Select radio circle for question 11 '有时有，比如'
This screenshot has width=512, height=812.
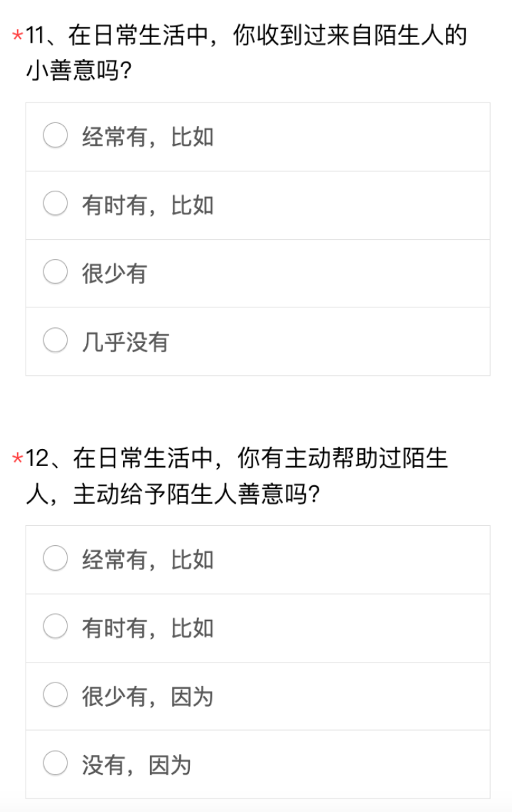55,204
